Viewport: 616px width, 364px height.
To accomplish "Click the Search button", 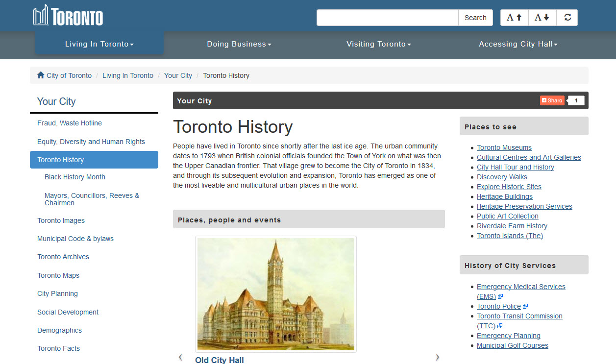I will (x=475, y=18).
